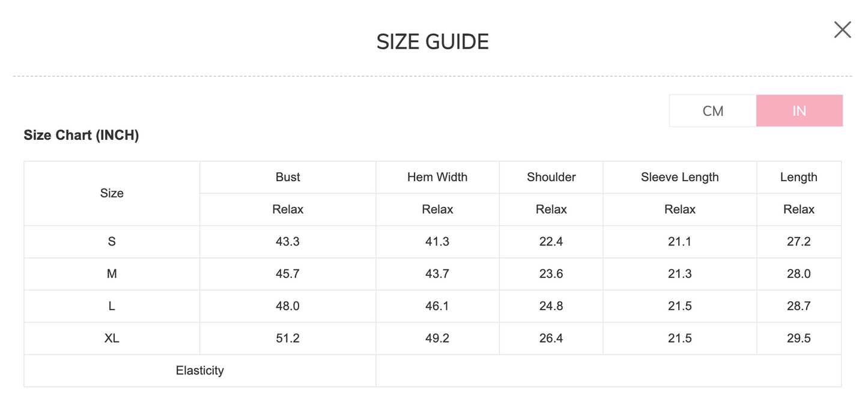Click the 43.3 bust value for S
Screen dimensions: 868x399
point(288,242)
